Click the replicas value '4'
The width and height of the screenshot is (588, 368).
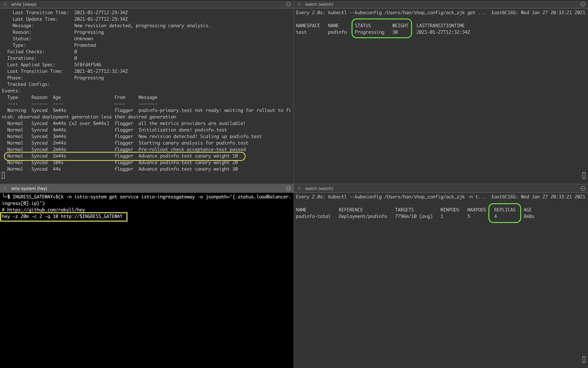(x=496, y=217)
